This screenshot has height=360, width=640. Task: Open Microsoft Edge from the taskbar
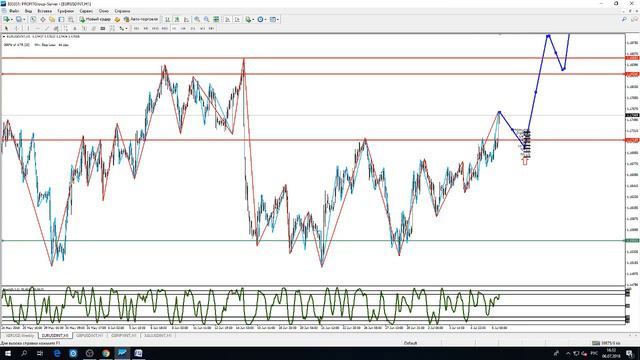pyautogui.click(x=57, y=353)
